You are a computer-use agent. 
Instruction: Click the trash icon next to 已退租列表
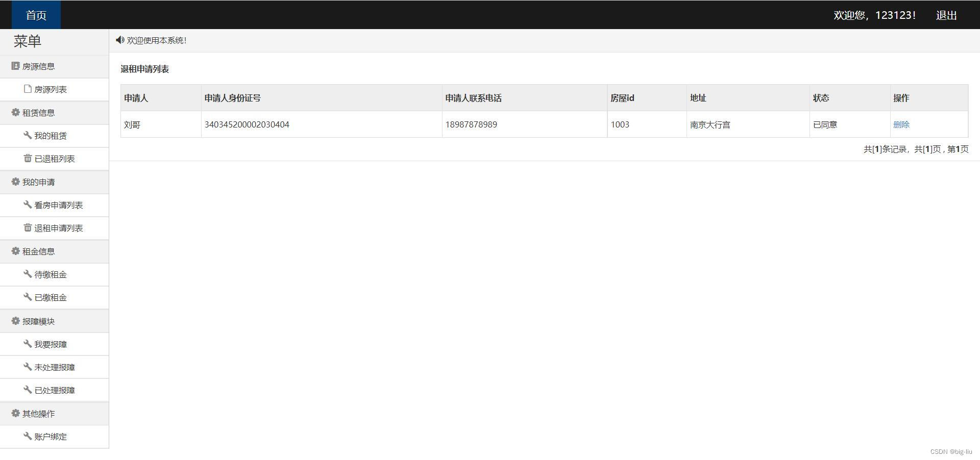28,158
